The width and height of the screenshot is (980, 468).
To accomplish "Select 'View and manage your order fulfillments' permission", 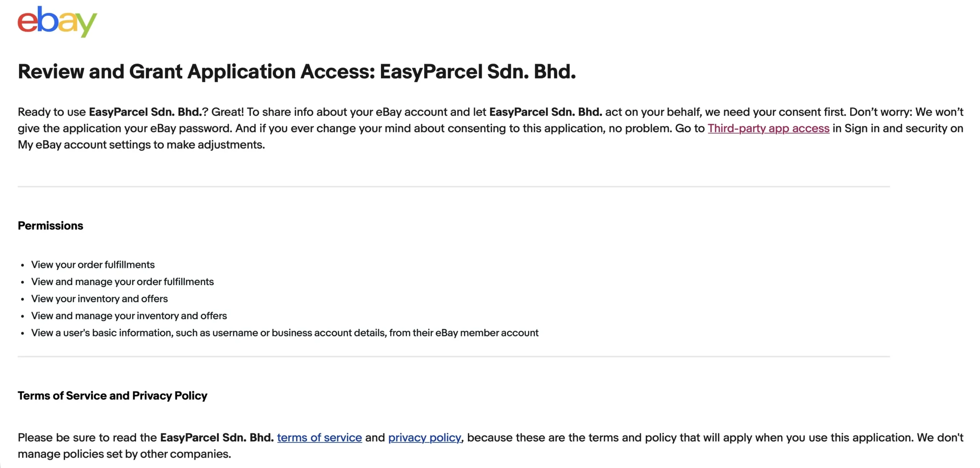I will pyautogui.click(x=122, y=282).
